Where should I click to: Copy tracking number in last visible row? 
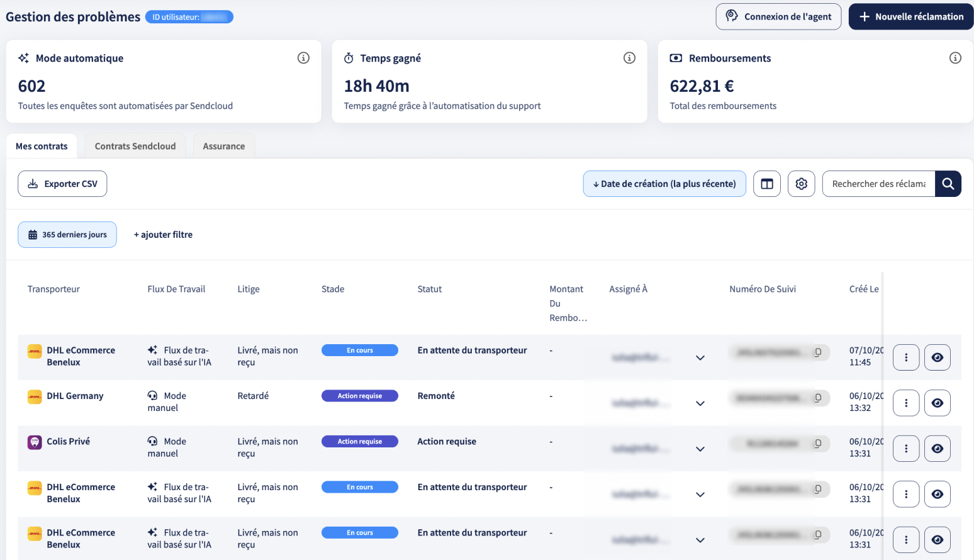pos(818,535)
